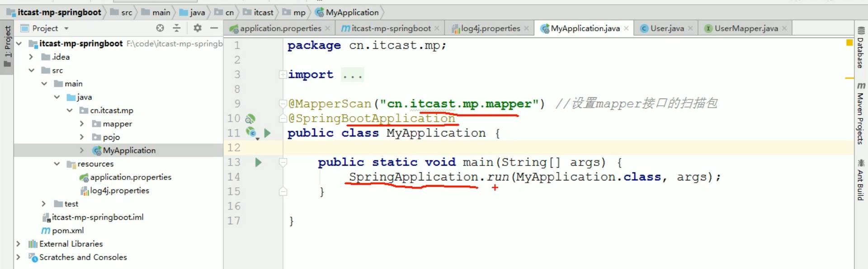The width and height of the screenshot is (868, 269).
Task: Close the application.properties tab
Action: tap(328, 28)
